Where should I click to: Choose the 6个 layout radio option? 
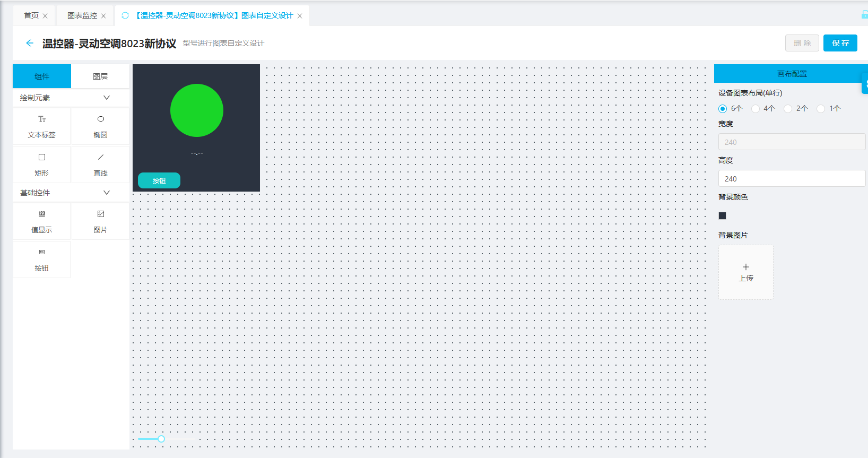point(723,109)
